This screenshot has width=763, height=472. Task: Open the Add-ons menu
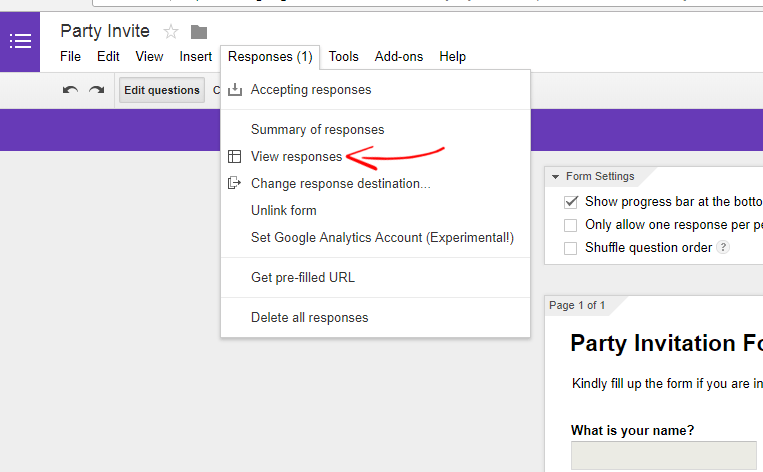[x=398, y=57]
